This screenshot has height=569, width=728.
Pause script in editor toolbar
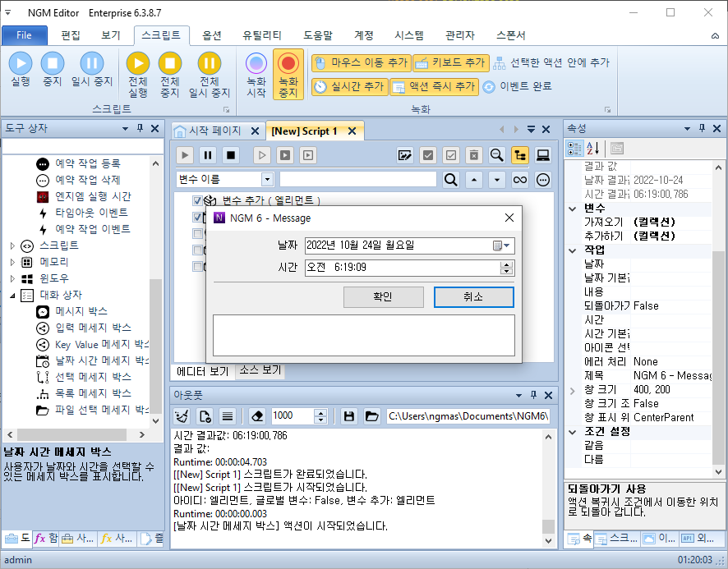click(208, 155)
